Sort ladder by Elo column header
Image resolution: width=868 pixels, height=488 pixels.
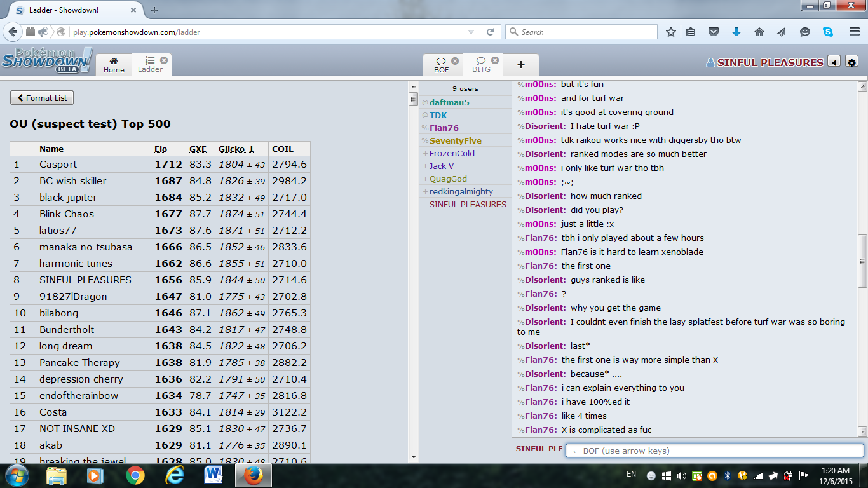[161, 149]
